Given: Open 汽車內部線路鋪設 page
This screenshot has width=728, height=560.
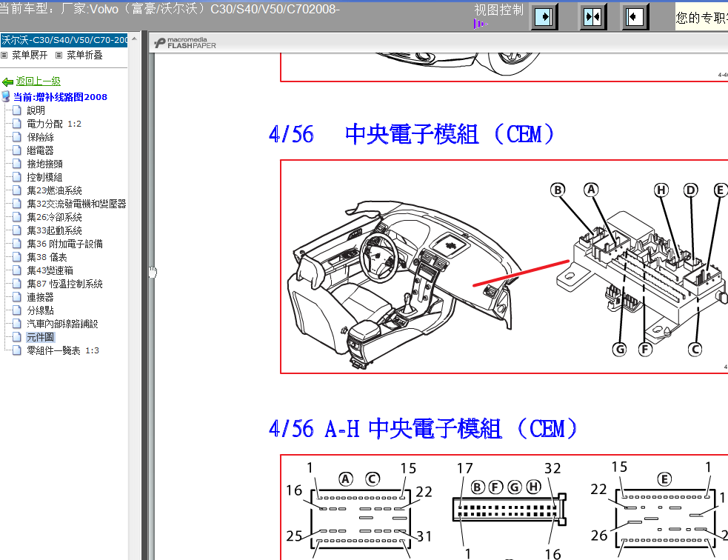Looking at the screenshot, I should (x=62, y=324).
